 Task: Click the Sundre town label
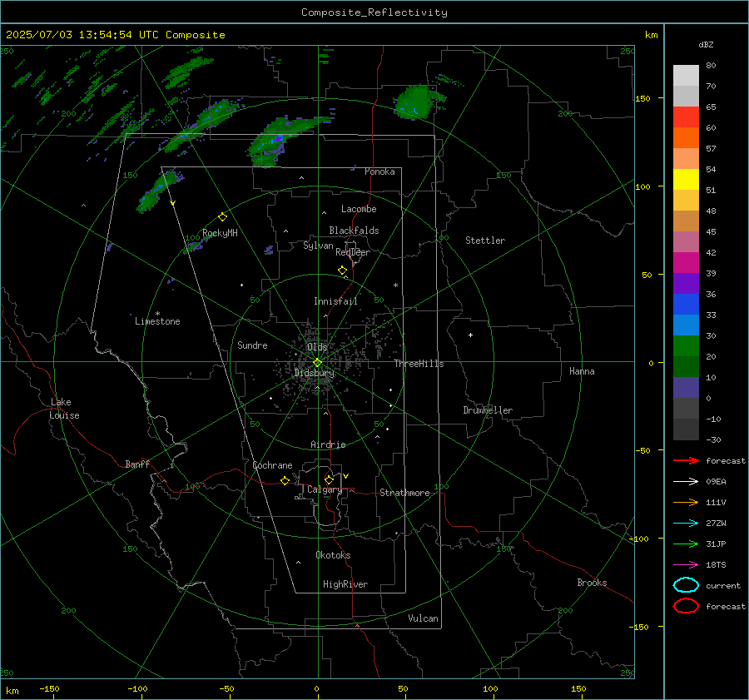pyautogui.click(x=252, y=345)
